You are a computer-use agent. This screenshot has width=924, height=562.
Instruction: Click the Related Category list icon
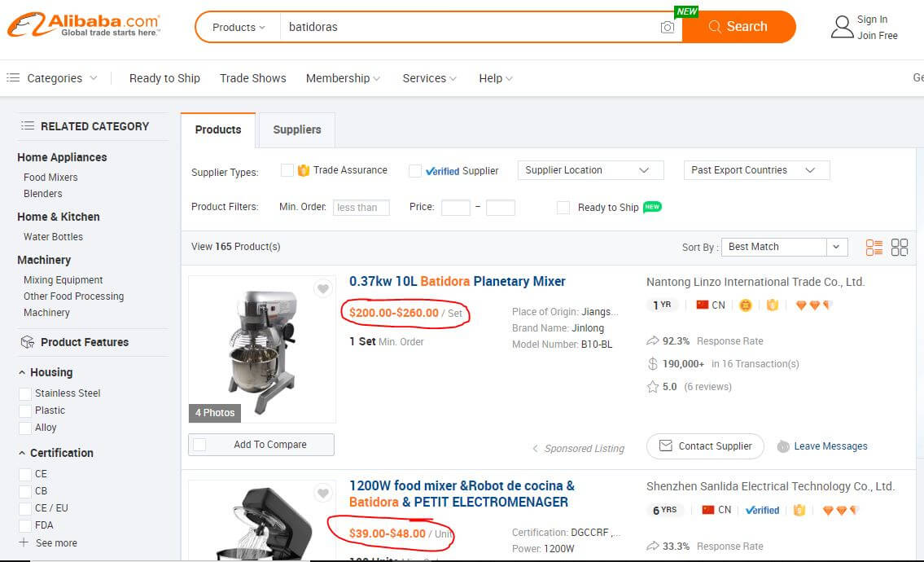coord(27,125)
